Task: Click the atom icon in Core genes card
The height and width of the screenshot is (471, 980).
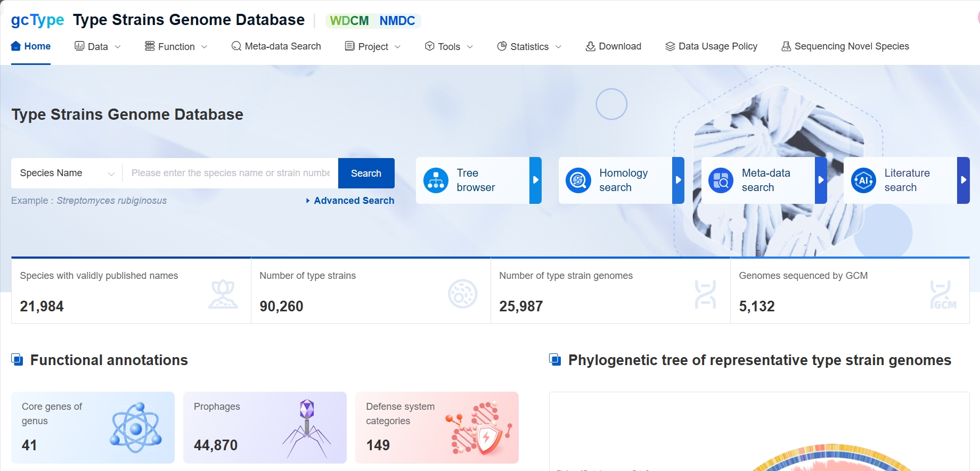Action: coord(136,427)
